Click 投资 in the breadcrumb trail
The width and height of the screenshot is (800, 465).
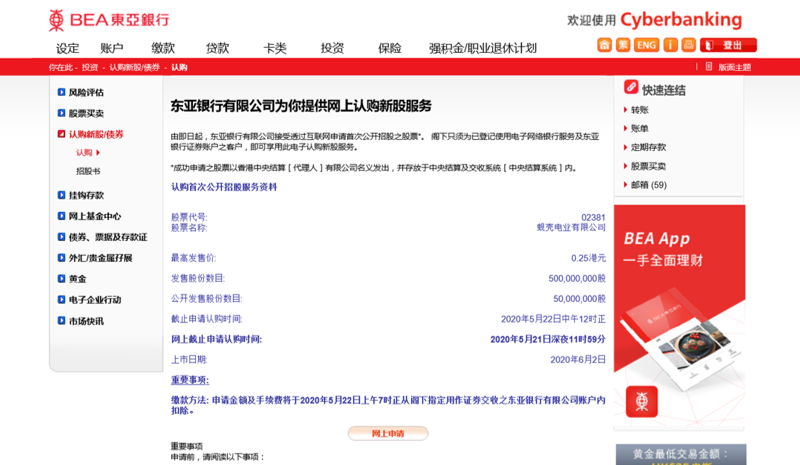click(90, 67)
